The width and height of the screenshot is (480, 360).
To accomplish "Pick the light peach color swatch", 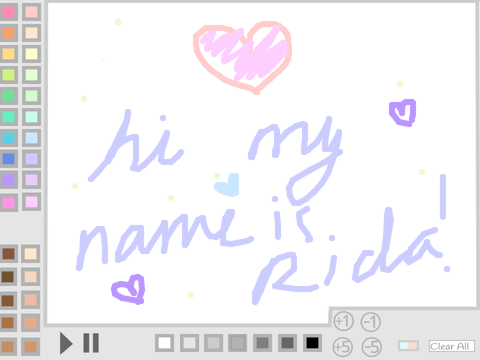I will coord(32,33).
